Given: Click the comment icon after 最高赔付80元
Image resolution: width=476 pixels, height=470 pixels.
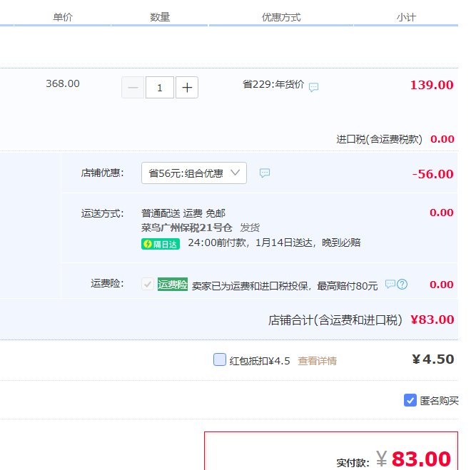Looking at the screenshot, I should [390, 285].
